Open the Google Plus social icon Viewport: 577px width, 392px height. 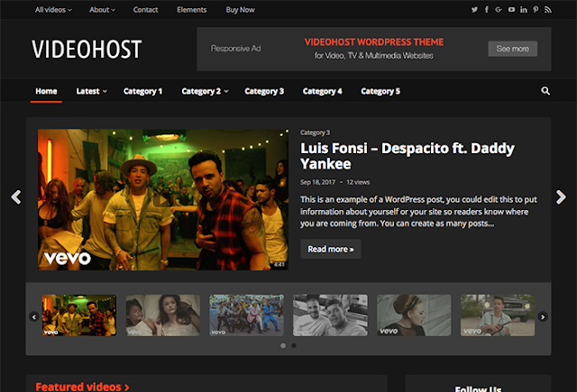pyautogui.click(x=499, y=10)
